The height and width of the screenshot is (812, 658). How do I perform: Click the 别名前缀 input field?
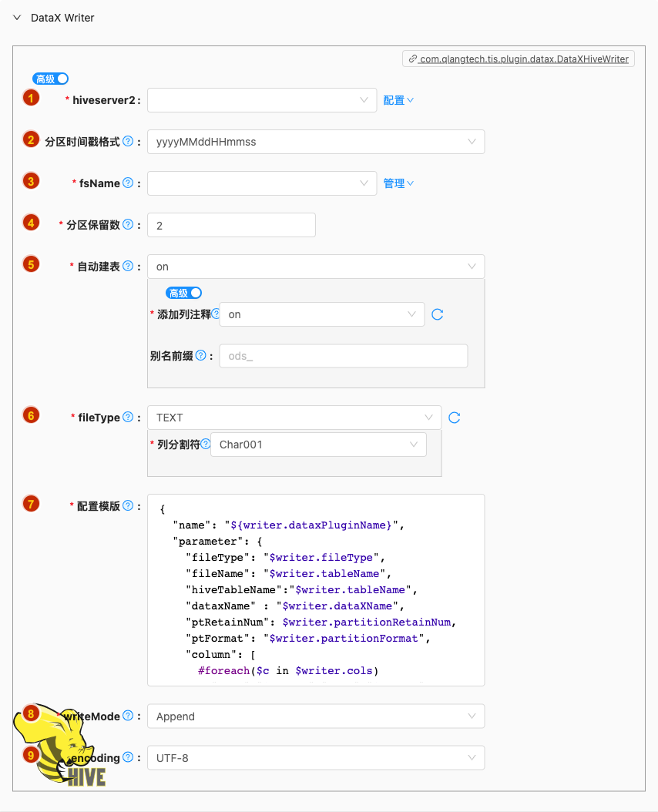(x=344, y=356)
